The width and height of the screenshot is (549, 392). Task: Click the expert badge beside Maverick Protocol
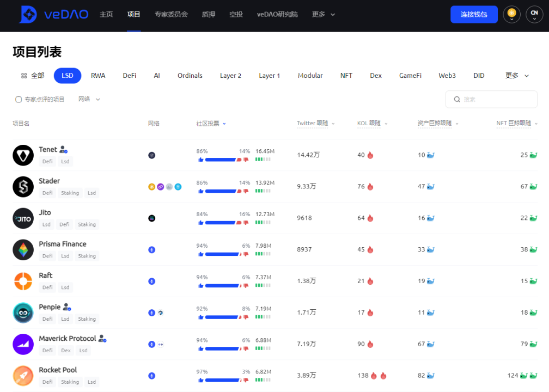point(102,339)
